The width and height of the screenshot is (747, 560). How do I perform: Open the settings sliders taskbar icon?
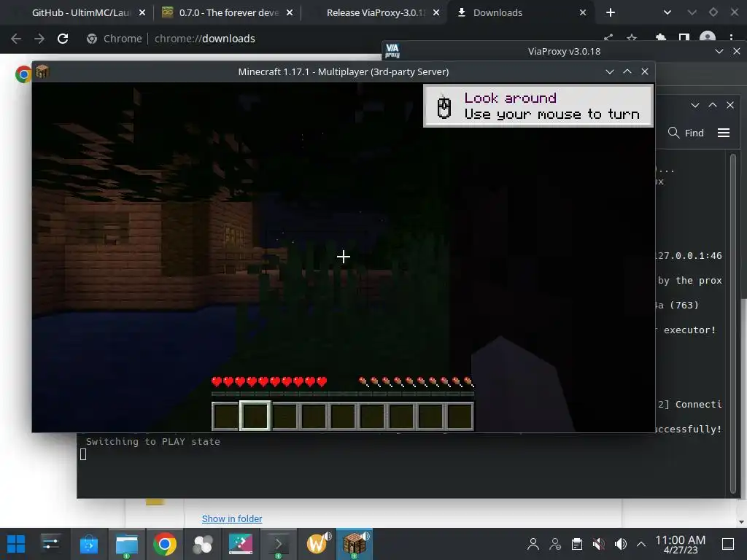[50, 544]
